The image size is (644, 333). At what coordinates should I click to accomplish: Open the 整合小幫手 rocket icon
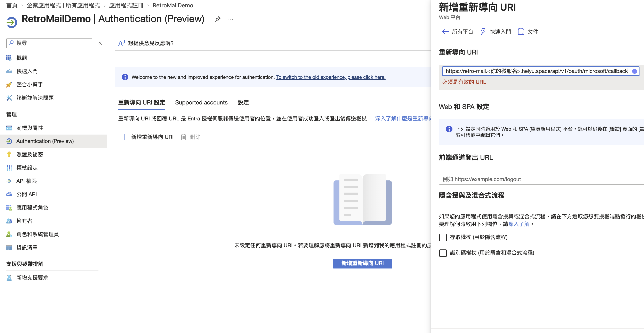coord(9,85)
